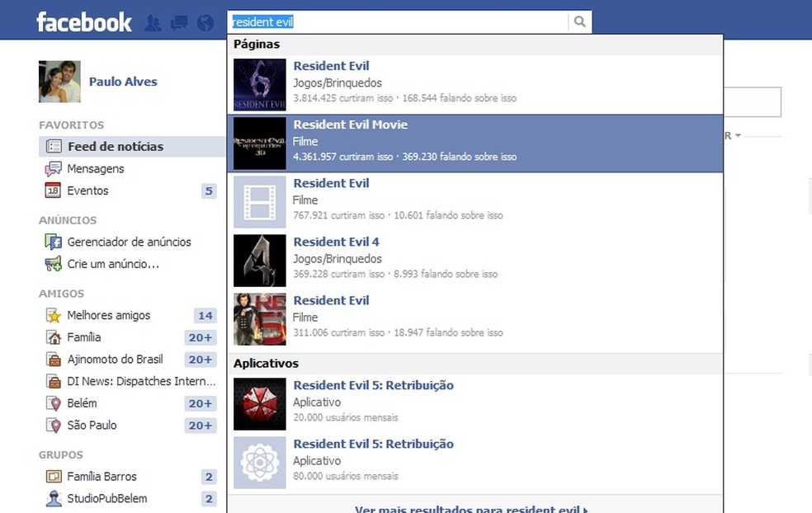
Task: Open Resident Evil Filme with 767.921 likes
Action: click(x=474, y=202)
